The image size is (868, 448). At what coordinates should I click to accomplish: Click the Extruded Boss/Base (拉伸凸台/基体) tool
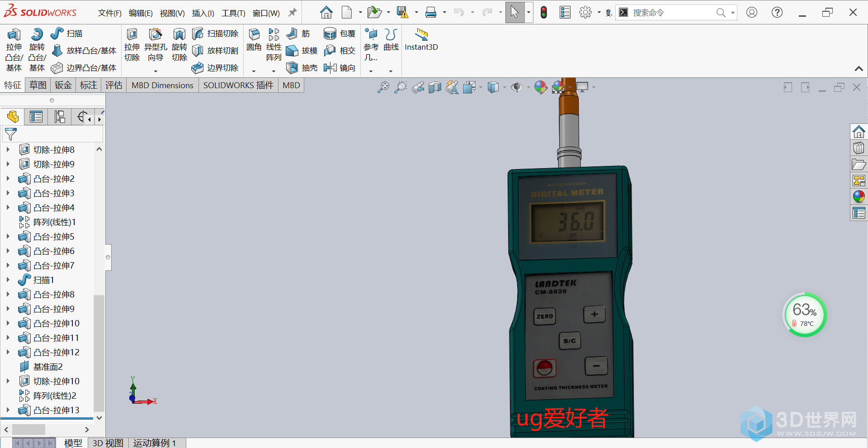14,50
